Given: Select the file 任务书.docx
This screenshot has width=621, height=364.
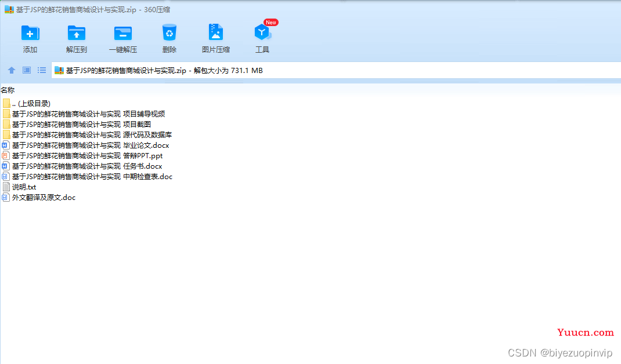Looking at the screenshot, I should coord(86,166).
